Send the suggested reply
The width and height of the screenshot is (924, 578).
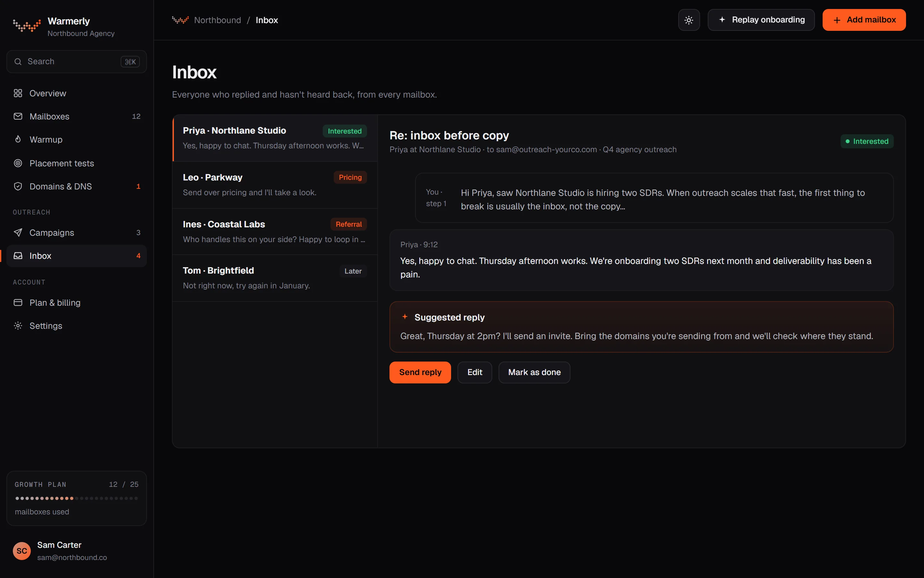pyautogui.click(x=420, y=372)
